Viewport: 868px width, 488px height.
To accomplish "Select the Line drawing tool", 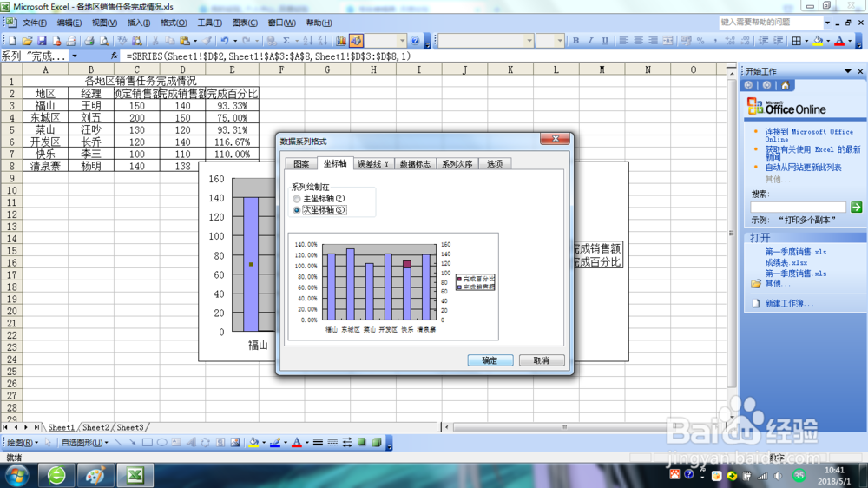I will (x=118, y=443).
